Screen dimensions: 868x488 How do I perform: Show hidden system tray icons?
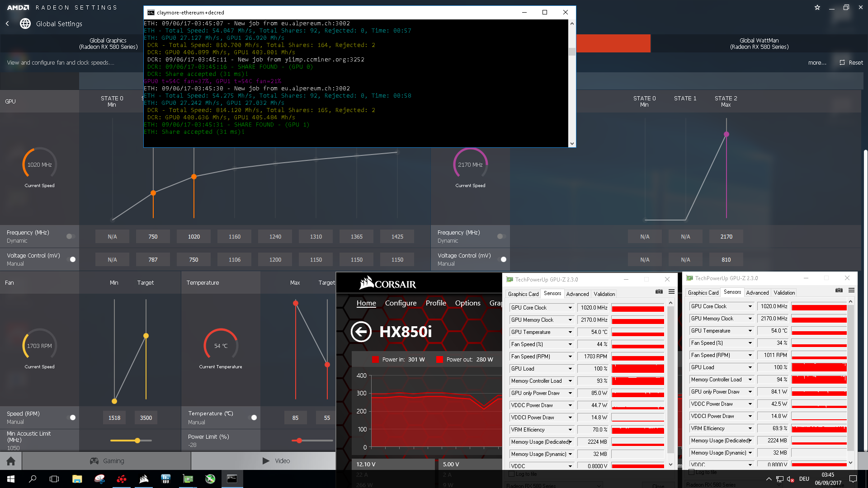point(769,479)
